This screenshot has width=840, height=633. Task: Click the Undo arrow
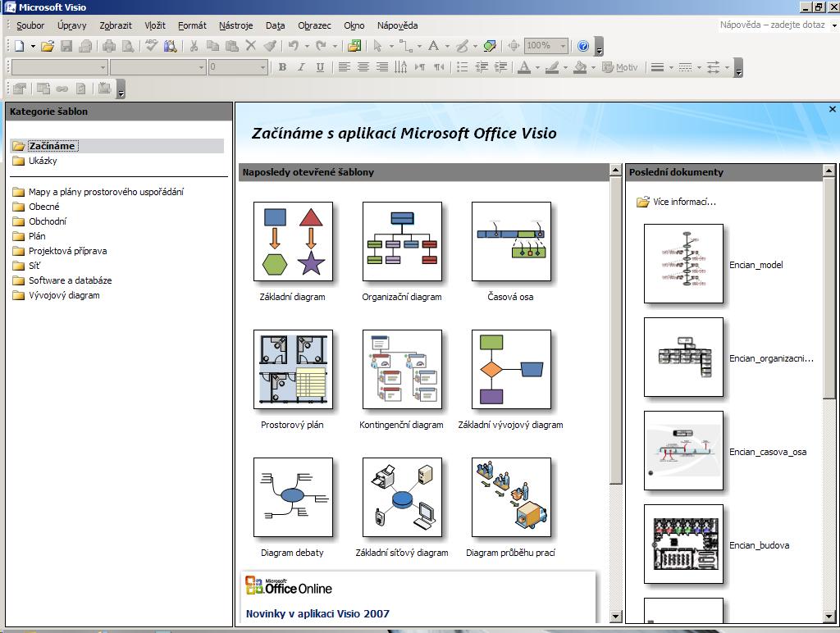click(293, 46)
